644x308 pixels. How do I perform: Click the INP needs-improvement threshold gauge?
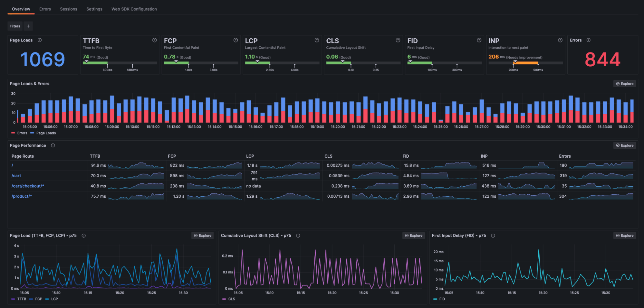(525, 63)
